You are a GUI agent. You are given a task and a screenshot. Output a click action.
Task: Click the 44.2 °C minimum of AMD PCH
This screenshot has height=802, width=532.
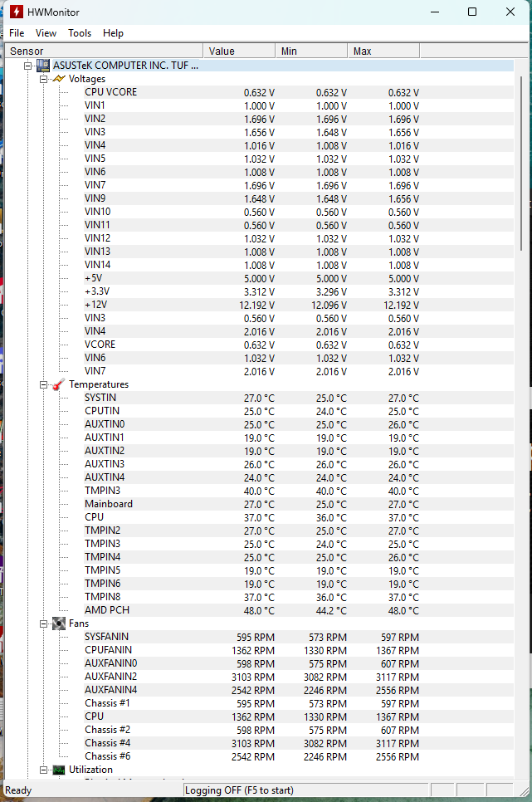click(331, 611)
